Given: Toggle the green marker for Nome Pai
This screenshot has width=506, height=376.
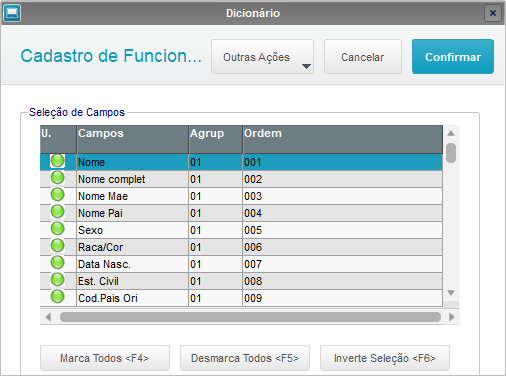Looking at the screenshot, I should click(x=58, y=212).
